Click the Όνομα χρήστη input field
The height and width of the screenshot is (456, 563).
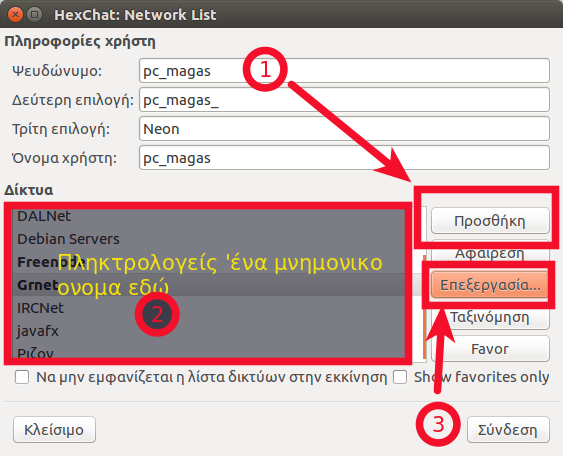344,158
